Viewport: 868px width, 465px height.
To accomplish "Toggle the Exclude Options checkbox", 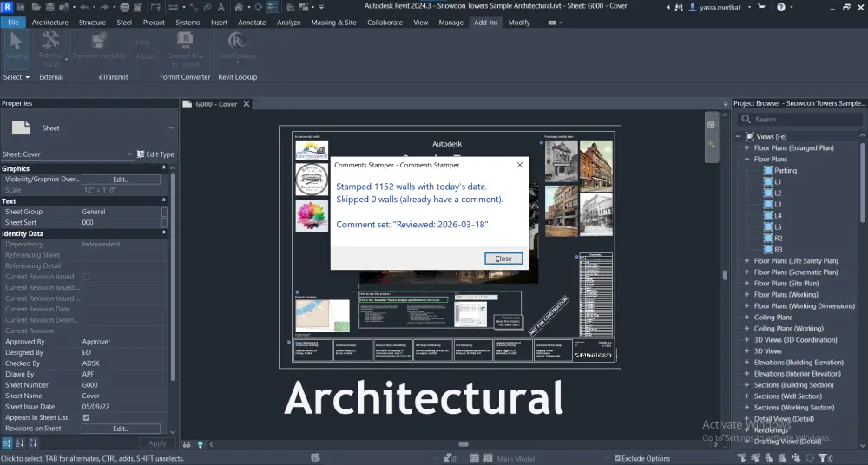I will 617,458.
